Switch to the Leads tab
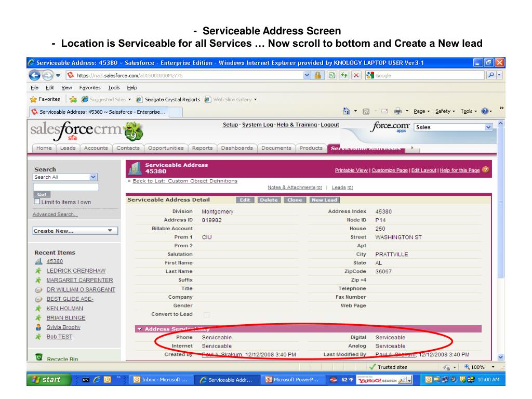This screenshot has height=399, width=532. pos(68,148)
